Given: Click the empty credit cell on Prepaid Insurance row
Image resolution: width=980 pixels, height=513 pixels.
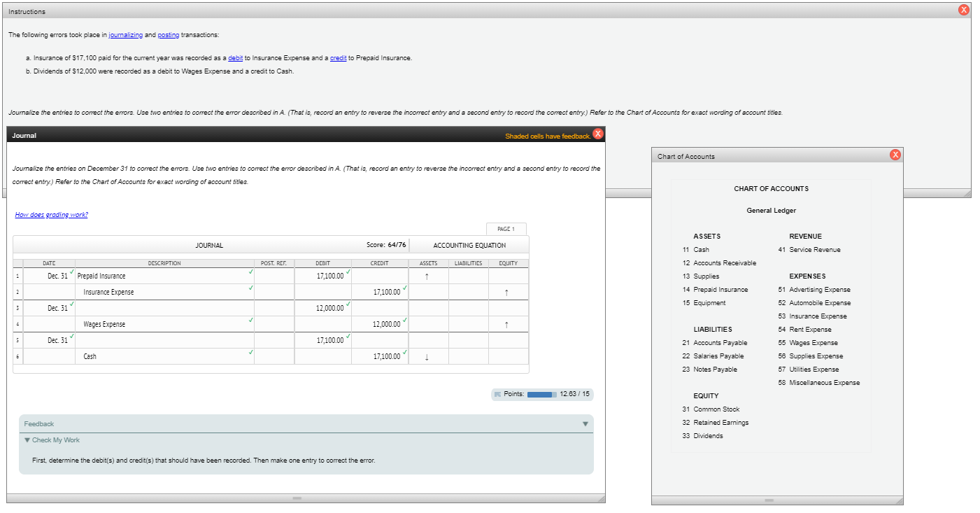Looking at the screenshot, I should click(380, 276).
